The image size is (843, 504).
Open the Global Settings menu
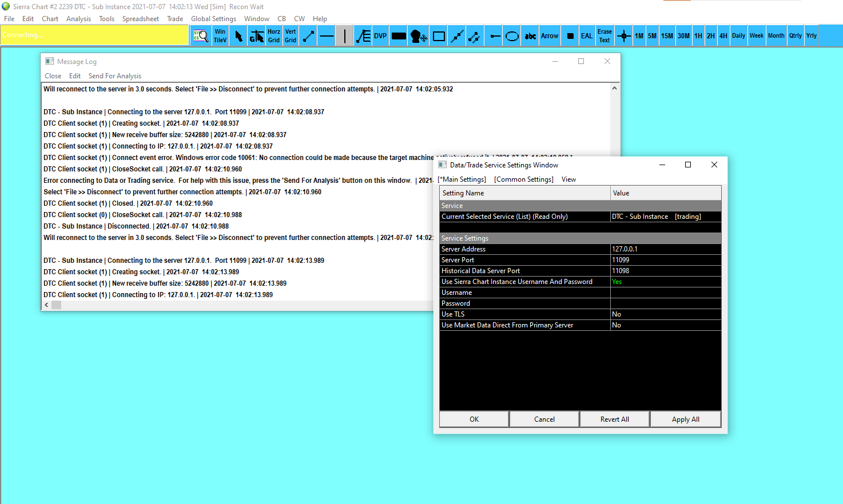(213, 19)
